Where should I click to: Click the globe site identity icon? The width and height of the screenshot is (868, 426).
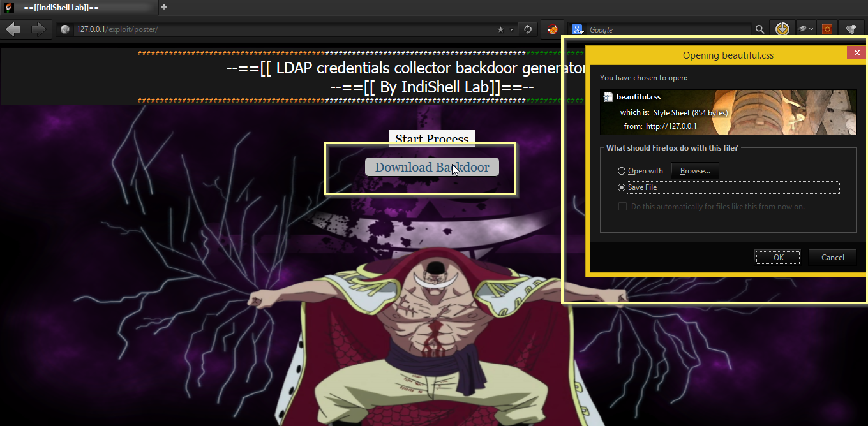(x=64, y=29)
